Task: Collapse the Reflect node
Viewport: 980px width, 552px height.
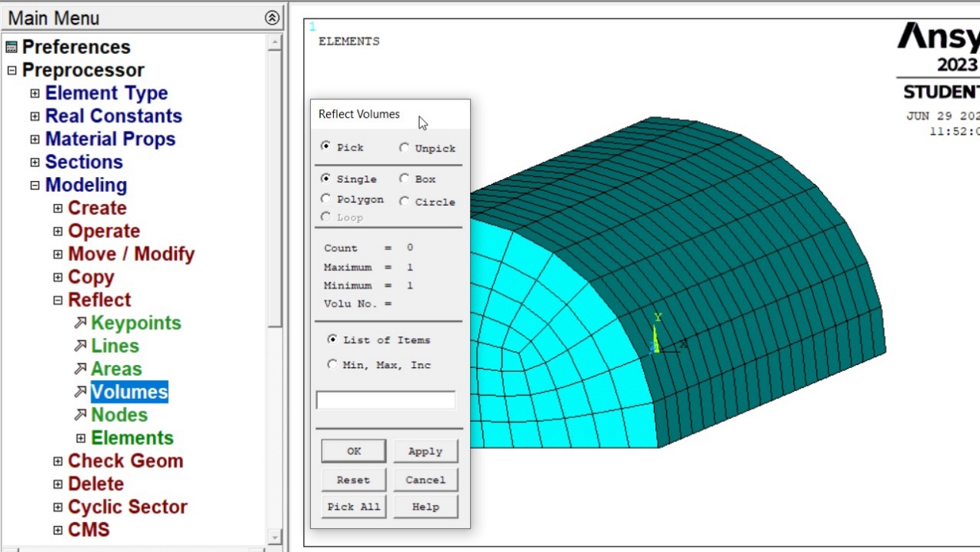Action: [58, 300]
